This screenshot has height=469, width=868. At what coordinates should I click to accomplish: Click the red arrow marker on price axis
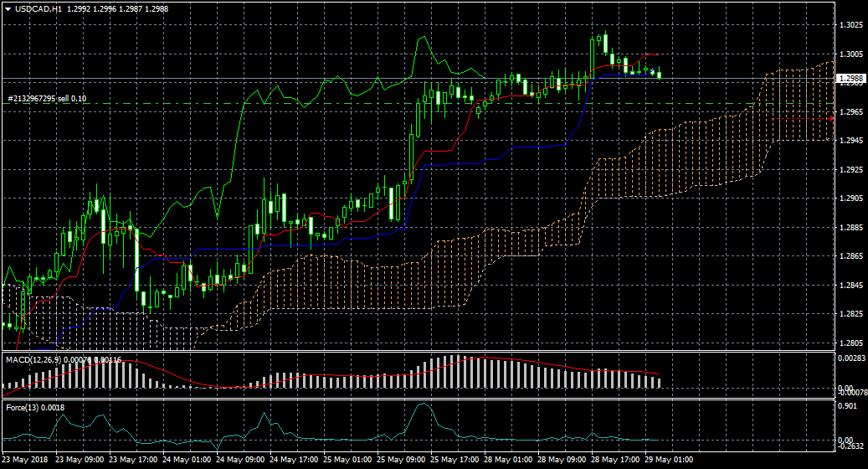pyautogui.click(x=831, y=118)
